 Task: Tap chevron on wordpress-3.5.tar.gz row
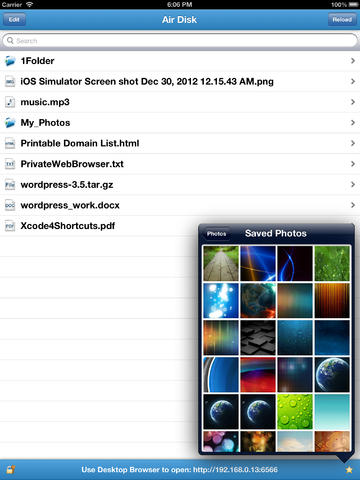353,185
